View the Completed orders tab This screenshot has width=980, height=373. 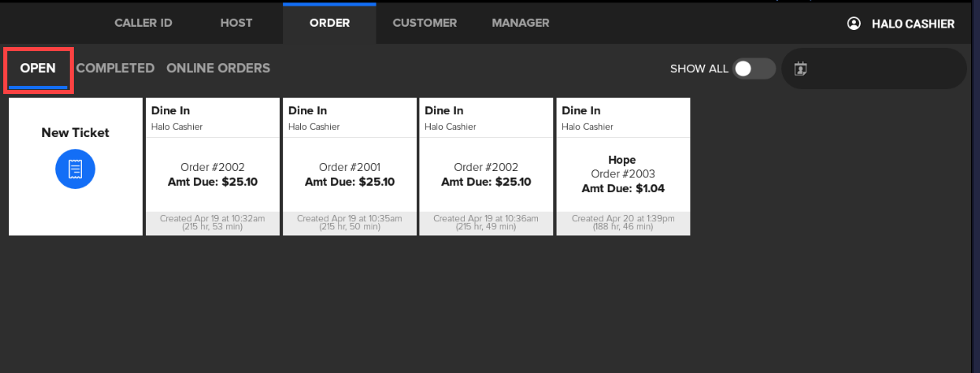[115, 68]
